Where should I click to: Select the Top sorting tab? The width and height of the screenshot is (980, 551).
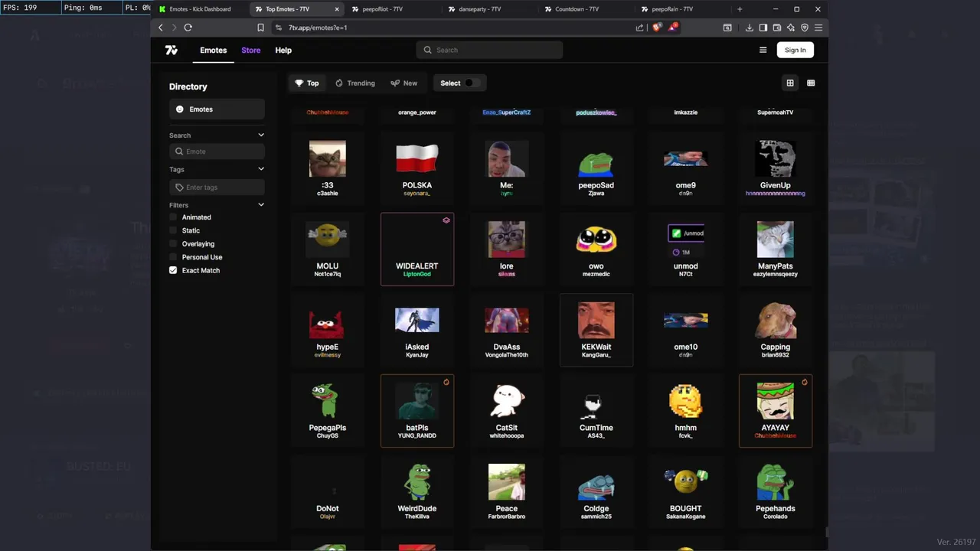click(307, 83)
